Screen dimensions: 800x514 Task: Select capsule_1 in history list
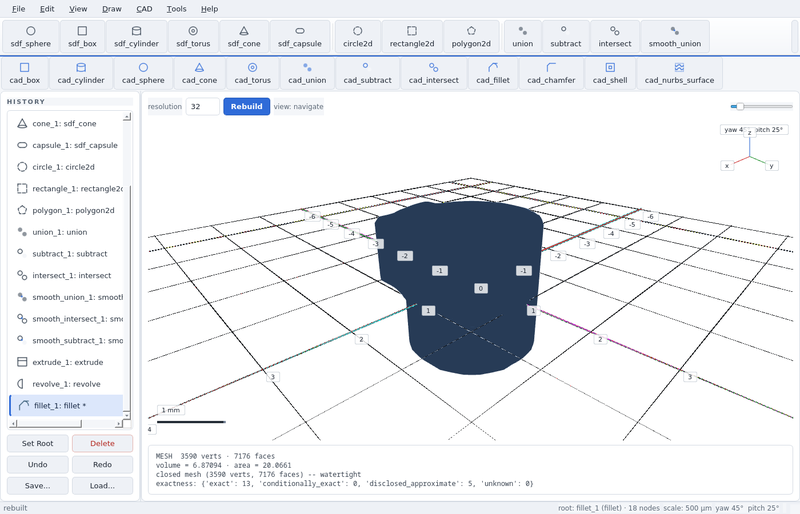66,145
